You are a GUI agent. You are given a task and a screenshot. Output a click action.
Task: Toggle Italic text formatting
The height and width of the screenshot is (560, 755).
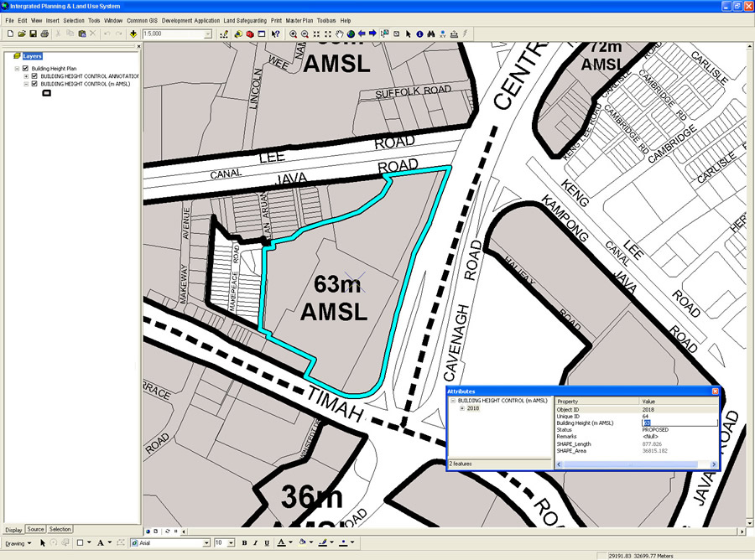pos(256,542)
